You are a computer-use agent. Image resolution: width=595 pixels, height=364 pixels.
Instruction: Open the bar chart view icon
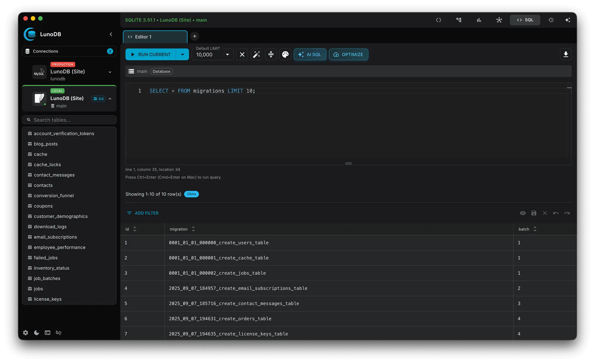(x=479, y=20)
